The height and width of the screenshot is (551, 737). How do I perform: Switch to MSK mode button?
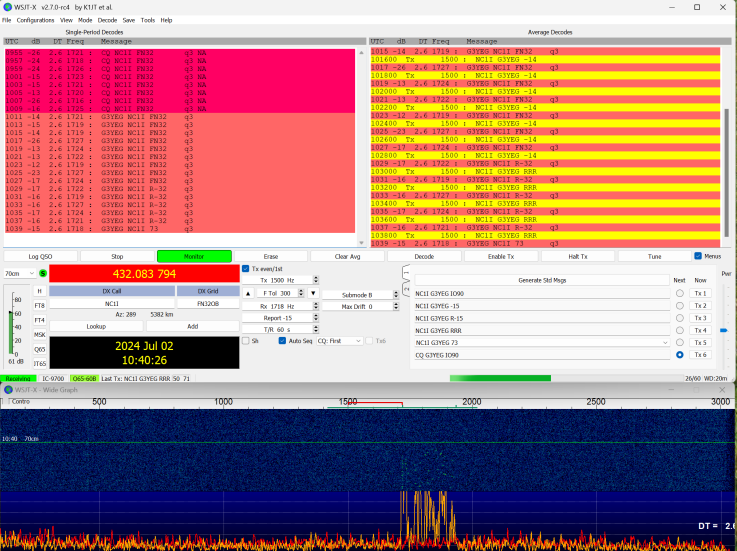tap(39, 335)
